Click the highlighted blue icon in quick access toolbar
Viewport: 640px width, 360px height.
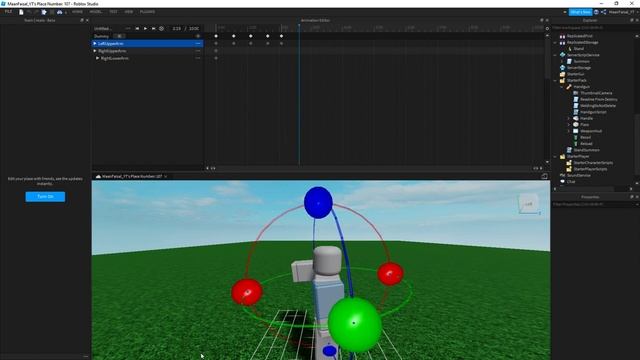pyautogui.click(x=44, y=12)
